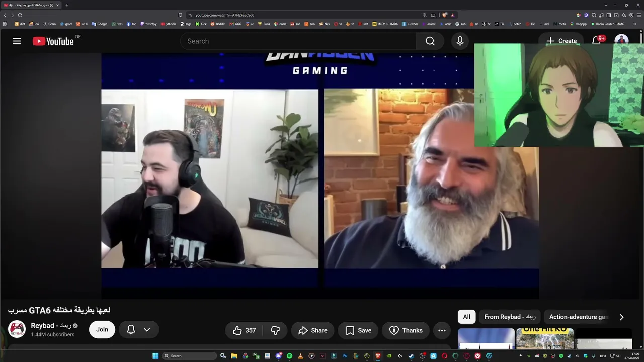Open the twitchyy bookmark

[x=148, y=24]
